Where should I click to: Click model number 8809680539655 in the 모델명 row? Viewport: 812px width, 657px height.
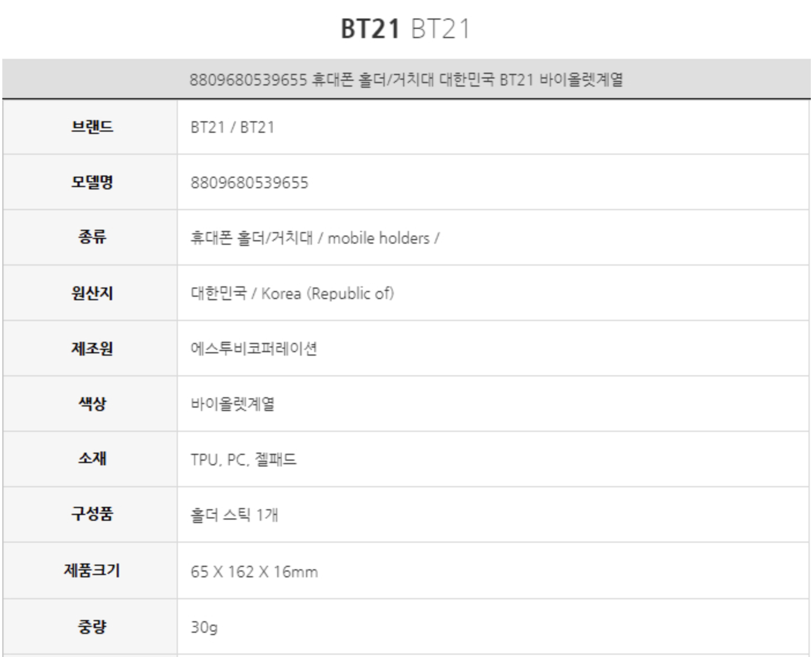point(249,182)
